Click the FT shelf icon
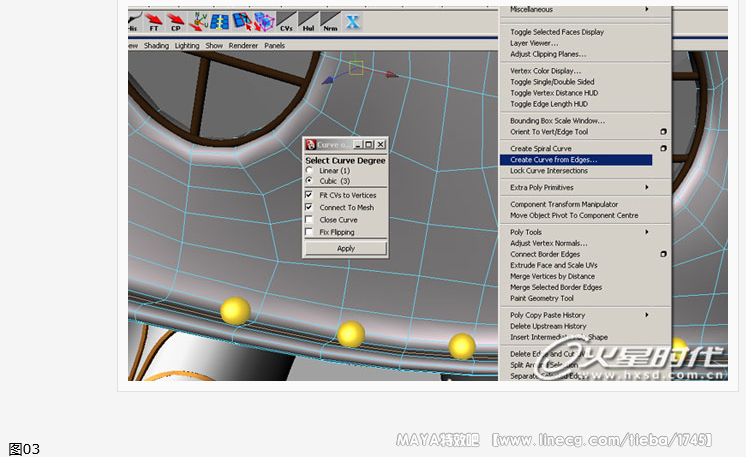 click(x=154, y=22)
